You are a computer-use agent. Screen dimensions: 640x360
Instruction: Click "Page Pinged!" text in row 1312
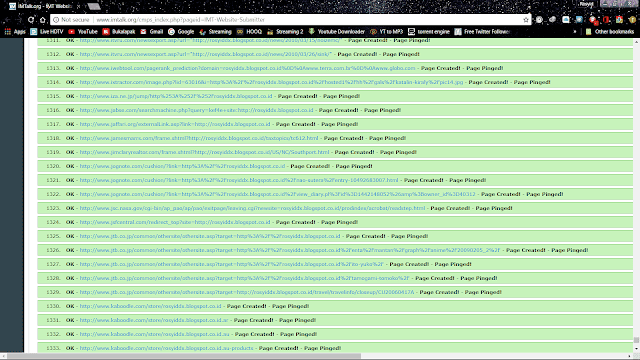click(401, 54)
